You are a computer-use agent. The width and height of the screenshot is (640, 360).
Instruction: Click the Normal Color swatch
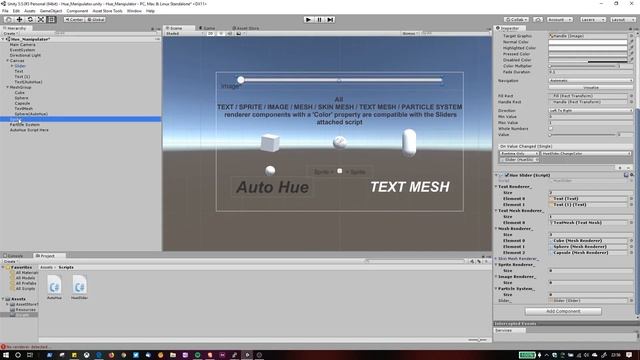[x=588, y=42]
